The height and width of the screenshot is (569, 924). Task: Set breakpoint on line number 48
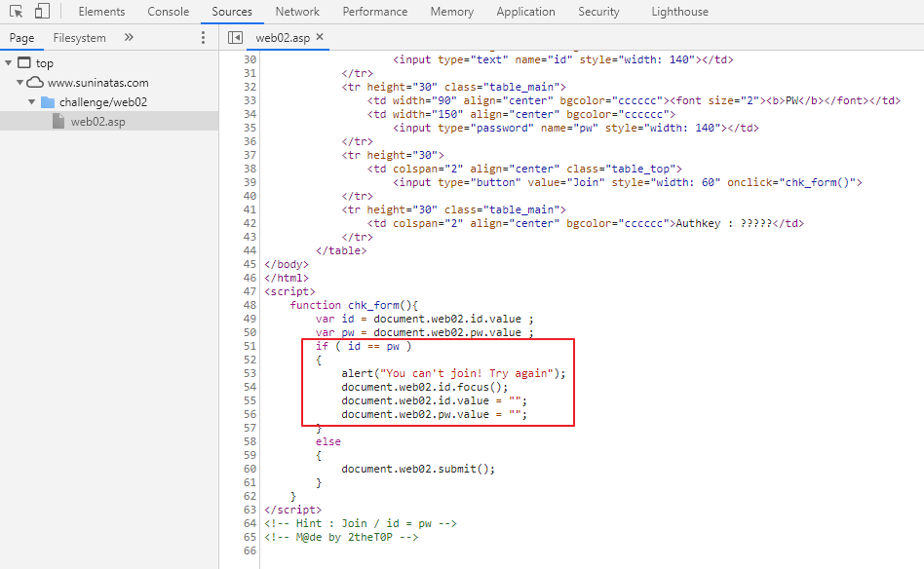point(250,305)
